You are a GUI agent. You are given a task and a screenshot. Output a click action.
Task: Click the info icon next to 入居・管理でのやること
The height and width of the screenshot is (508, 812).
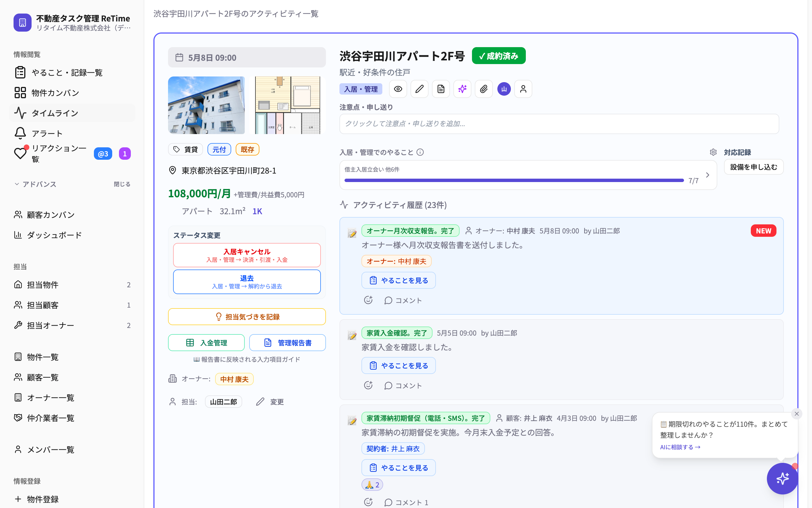(x=420, y=152)
